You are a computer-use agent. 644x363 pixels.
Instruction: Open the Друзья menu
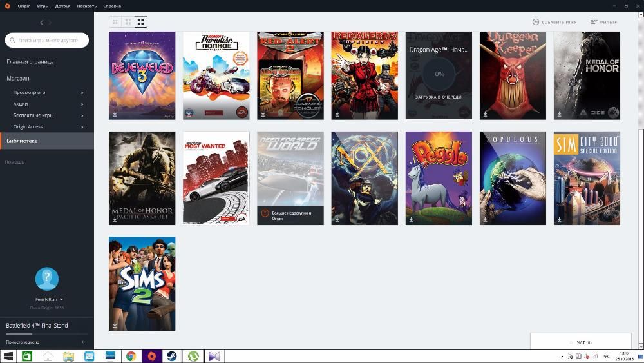coord(63,6)
